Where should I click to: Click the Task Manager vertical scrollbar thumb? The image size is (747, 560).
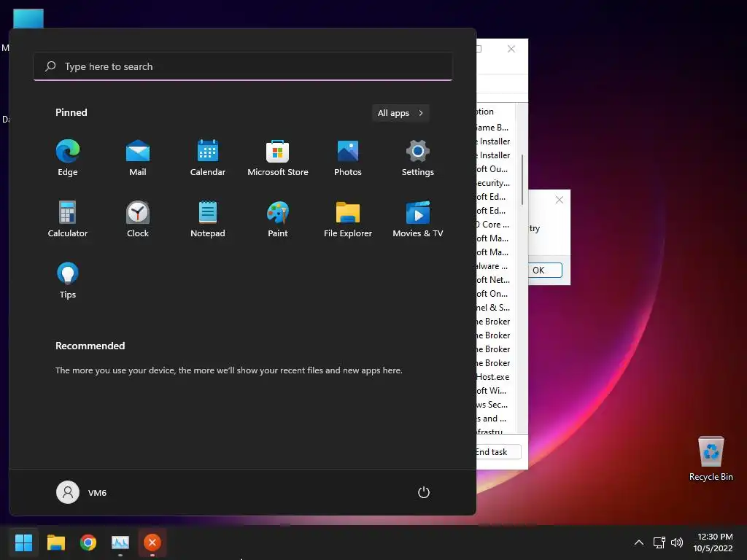(522, 179)
